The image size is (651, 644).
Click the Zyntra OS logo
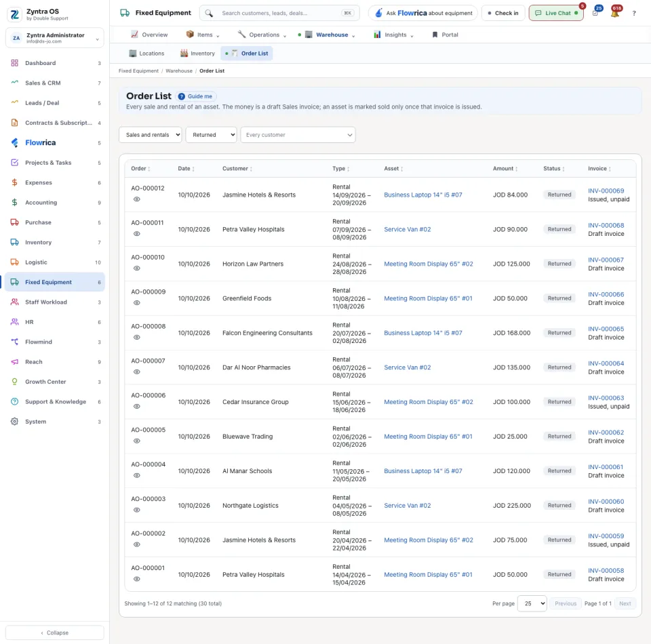(14, 14)
